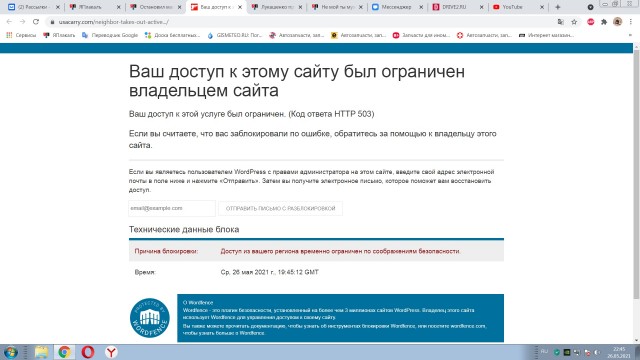Switch to the YouTube tab
The image size is (640, 360).
[x=517, y=7]
